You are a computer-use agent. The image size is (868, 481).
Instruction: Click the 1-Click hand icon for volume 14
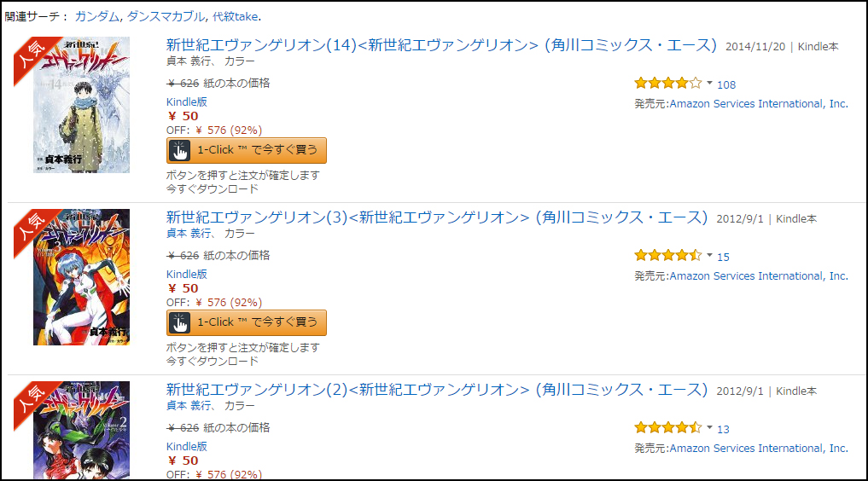[180, 150]
